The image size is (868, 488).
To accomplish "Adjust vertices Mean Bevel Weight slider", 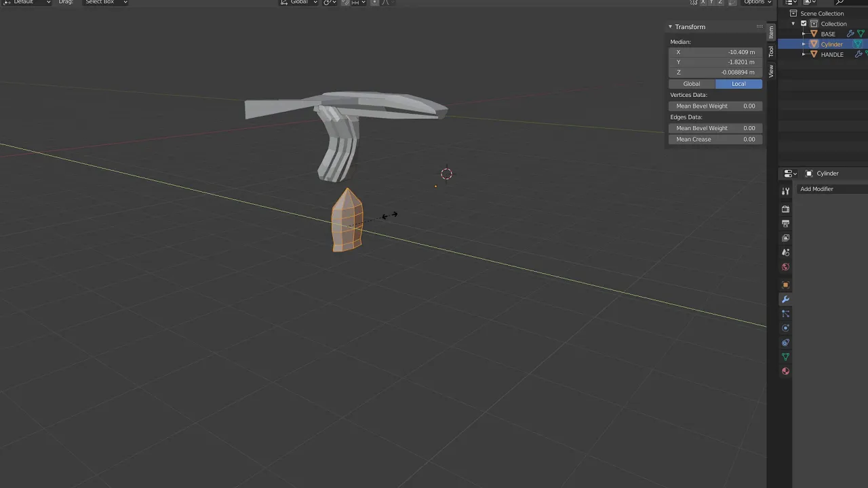I will pyautogui.click(x=715, y=106).
